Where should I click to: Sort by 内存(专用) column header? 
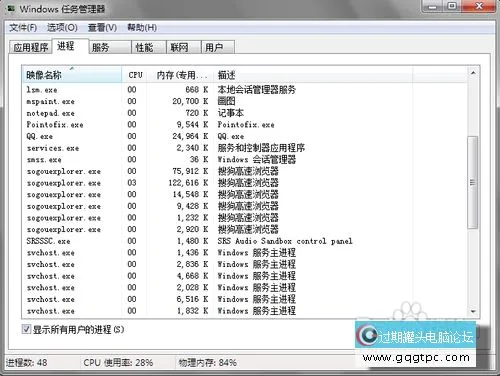pyautogui.click(x=181, y=75)
